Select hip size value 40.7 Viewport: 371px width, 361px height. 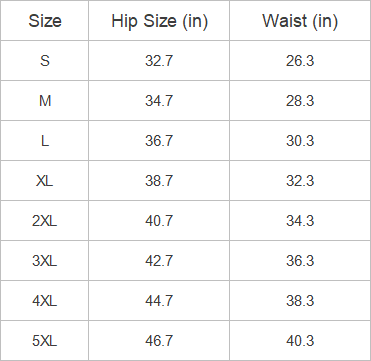pos(159,221)
